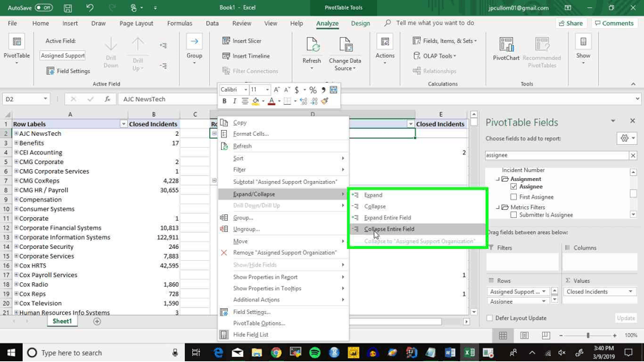Viewport: 644px width, 362px height.
Task: Open the Sort submenu
Action: click(x=283, y=158)
